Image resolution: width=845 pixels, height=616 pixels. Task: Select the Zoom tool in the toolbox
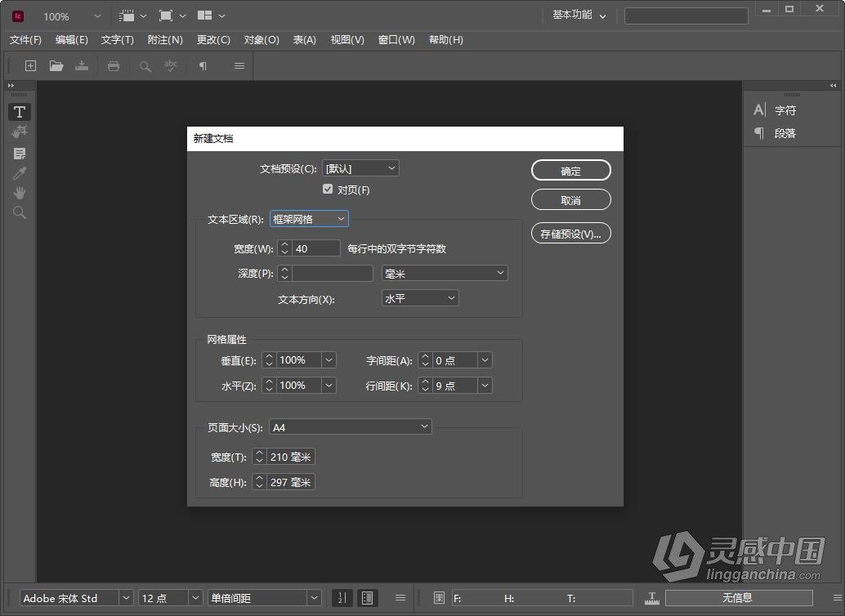(x=20, y=213)
